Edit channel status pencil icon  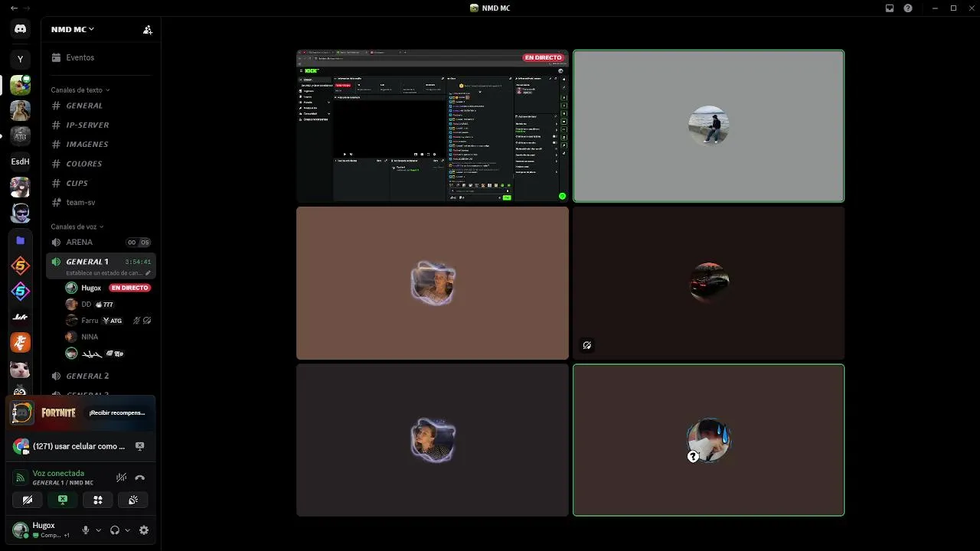click(x=149, y=273)
